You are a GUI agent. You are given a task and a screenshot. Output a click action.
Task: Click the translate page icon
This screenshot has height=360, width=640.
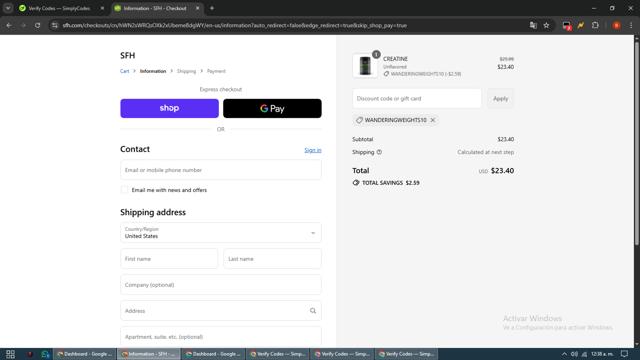point(533,25)
